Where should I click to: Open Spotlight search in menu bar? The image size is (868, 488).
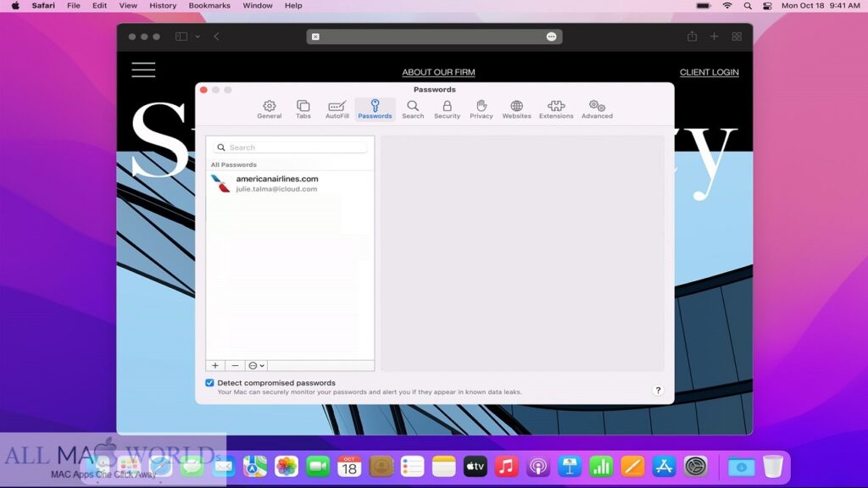(x=748, y=6)
